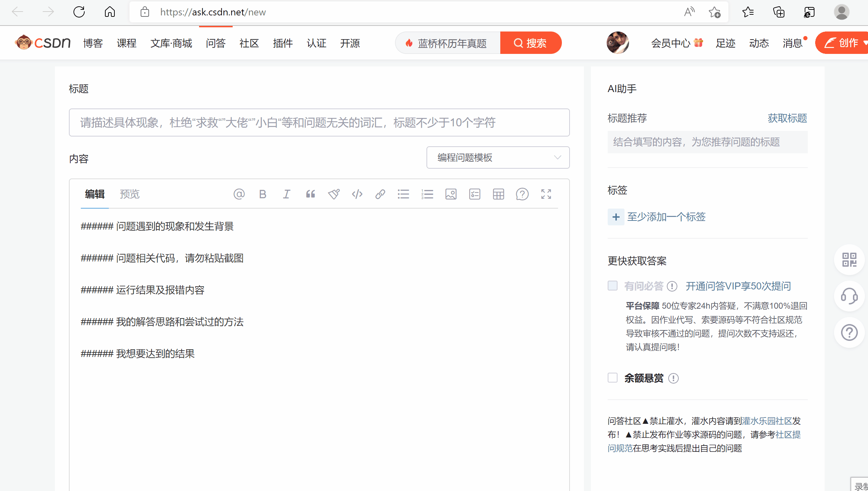Image resolution: width=868 pixels, height=491 pixels.
Task: Open the 问答 navigation menu item
Action: (216, 43)
